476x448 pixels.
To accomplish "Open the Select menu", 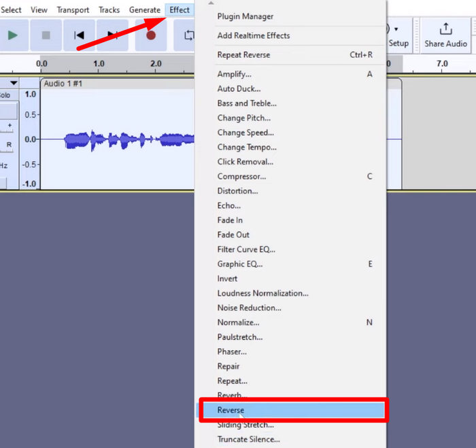I will tap(11, 10).
